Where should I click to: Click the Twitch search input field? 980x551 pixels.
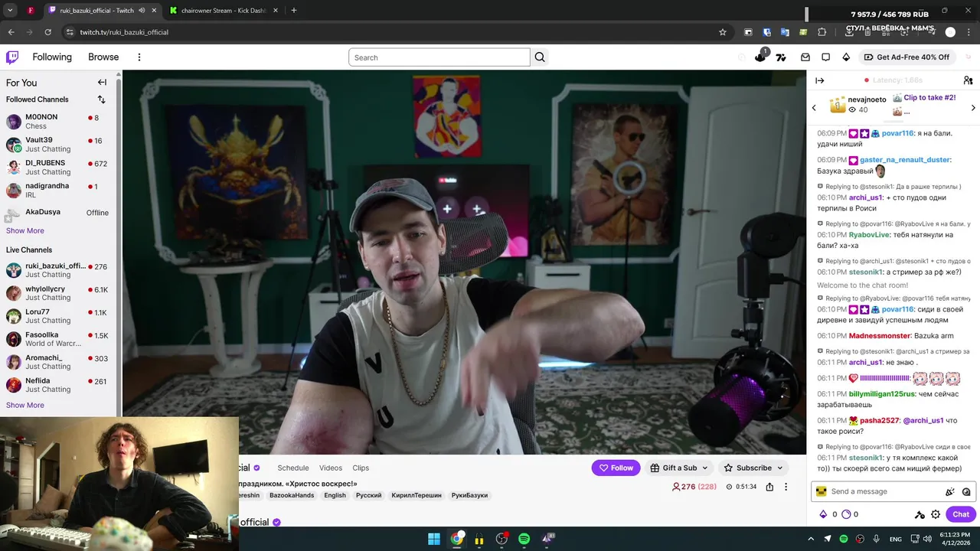439,57
